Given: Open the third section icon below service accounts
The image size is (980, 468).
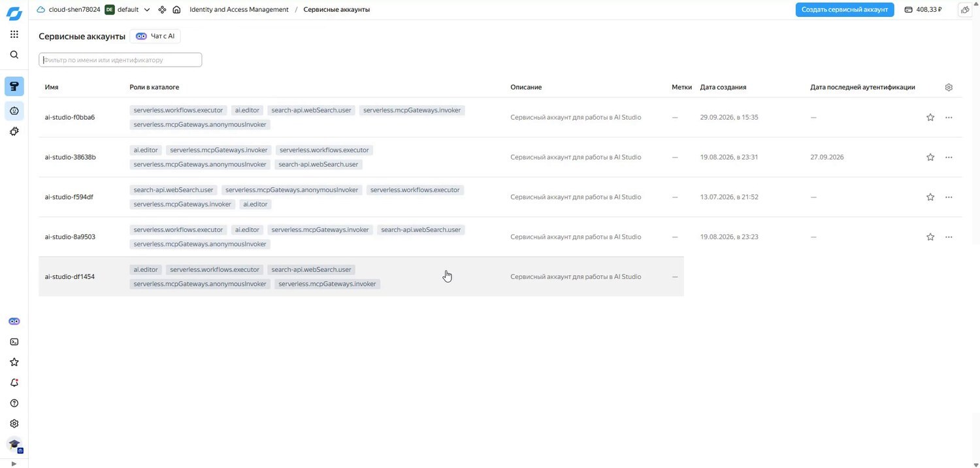Looking at the screenshot, I should (x=14, y=131).
